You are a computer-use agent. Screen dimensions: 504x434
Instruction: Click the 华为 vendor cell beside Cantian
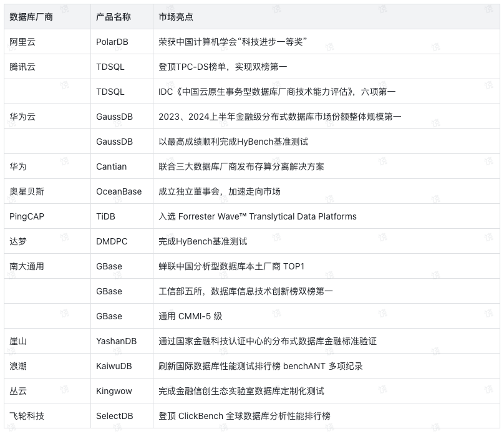(47, 166)
